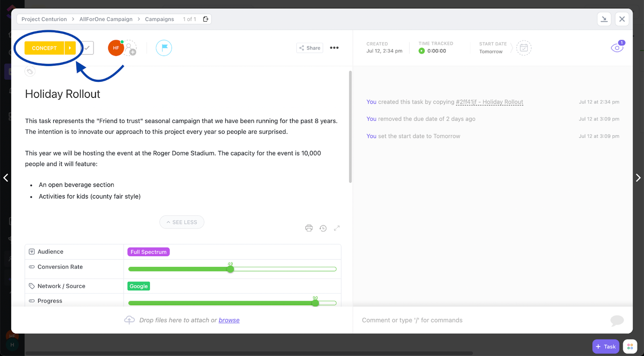Open the Full Spectrum audience dropdown
This screenshot has height=356, width=644.
coord(148,252)
